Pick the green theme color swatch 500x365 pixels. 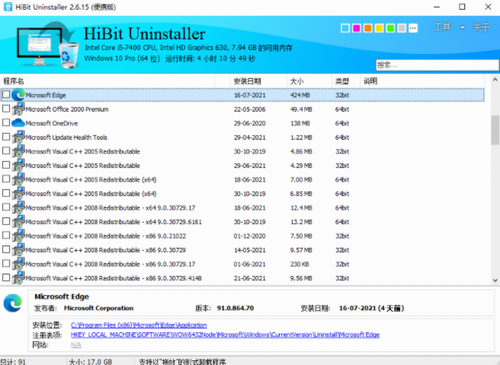click(x=391, y=28)
